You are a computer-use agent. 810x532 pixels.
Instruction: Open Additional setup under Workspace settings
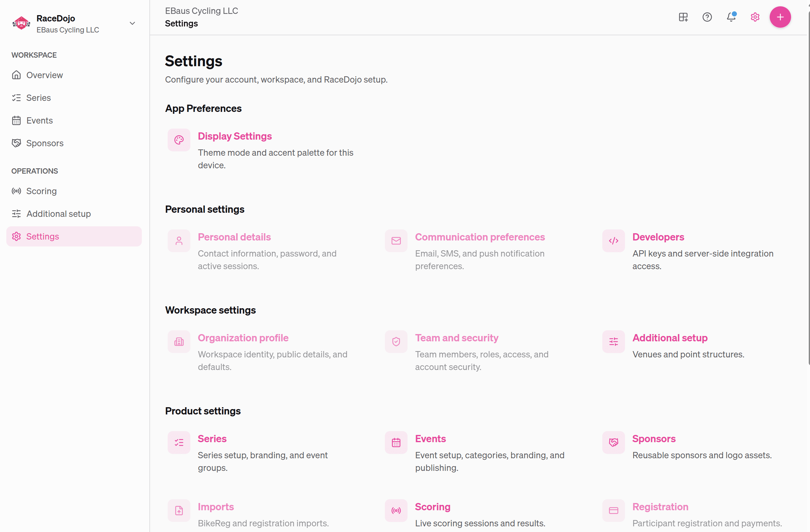(670, 338)
